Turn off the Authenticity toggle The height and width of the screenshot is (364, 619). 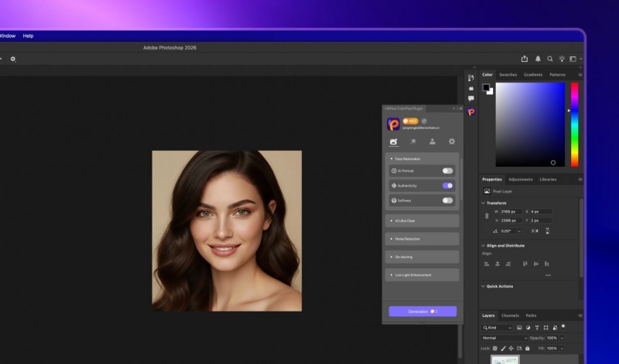[447, 185]
